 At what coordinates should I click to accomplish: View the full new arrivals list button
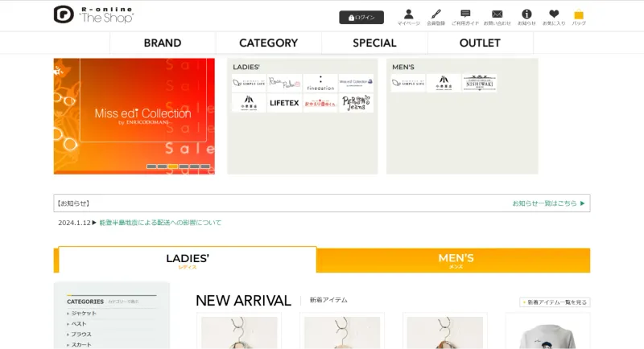point(555,302)
